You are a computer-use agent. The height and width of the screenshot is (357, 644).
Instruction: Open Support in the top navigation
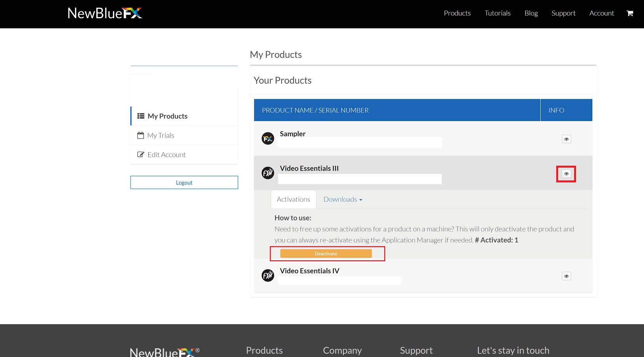pyautogui.click(x=564, y=13)
